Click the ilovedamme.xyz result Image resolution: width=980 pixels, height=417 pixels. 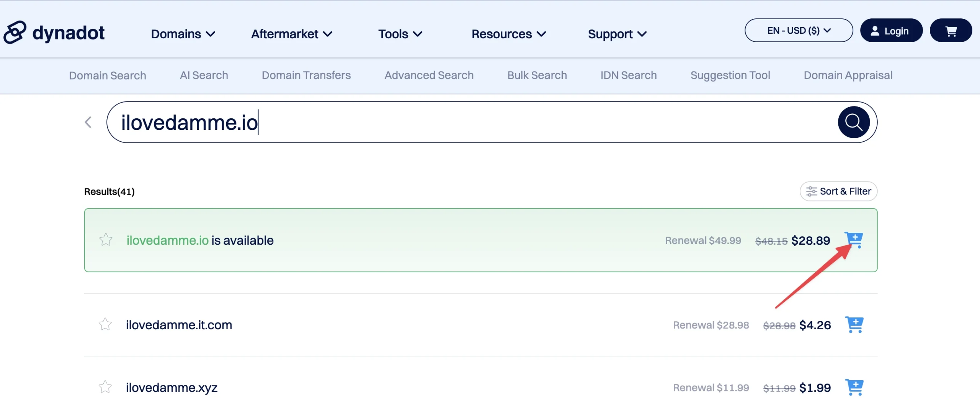(171, 388)
